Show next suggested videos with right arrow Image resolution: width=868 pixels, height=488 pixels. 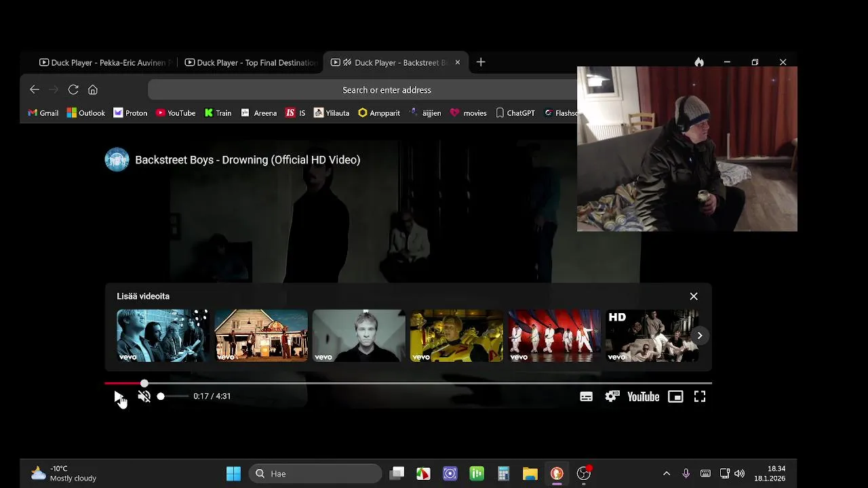[699, 335]
